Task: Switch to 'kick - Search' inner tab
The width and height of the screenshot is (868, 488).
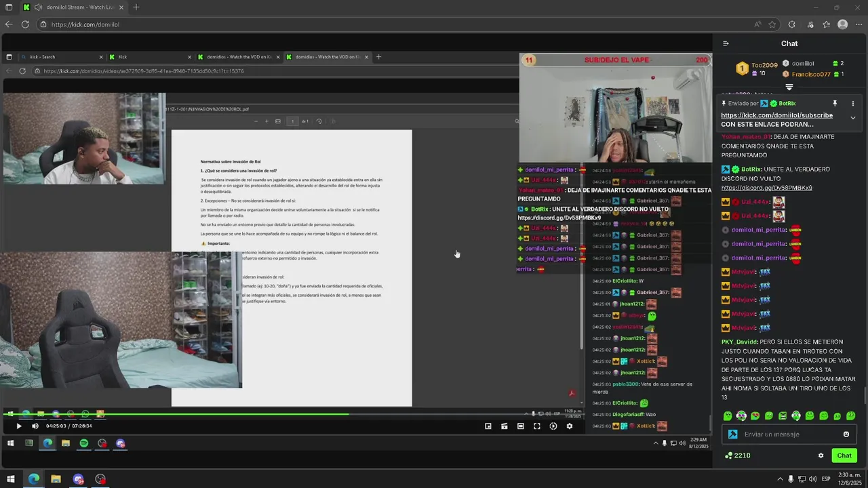Action: [61, 57]
